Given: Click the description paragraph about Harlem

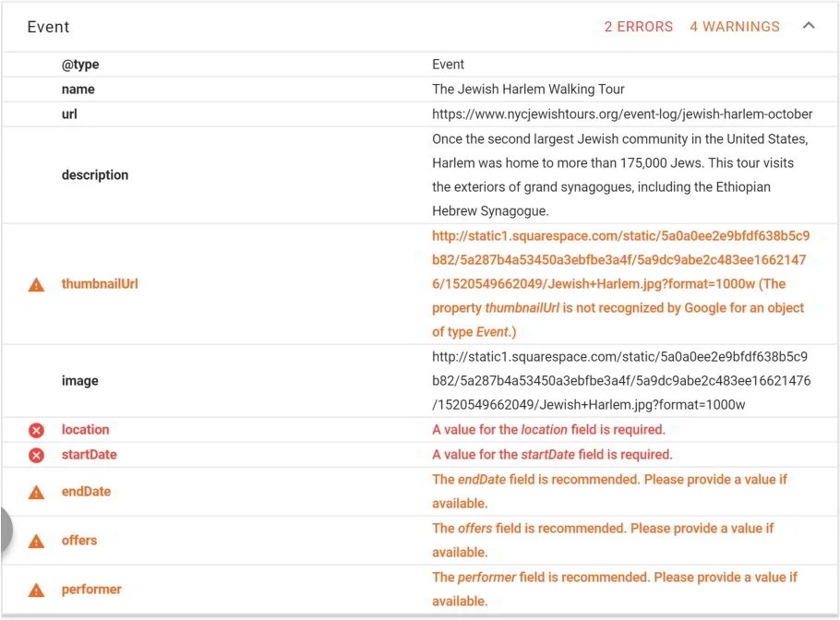Looking at the screenshot, I should pos(620,175).
